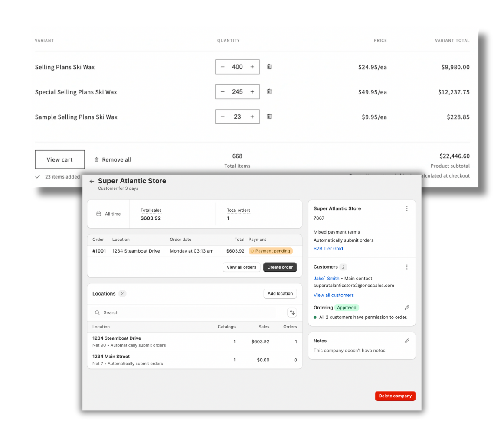Click the View cart button
Screen dimensions: 504x432
[60, 159]
